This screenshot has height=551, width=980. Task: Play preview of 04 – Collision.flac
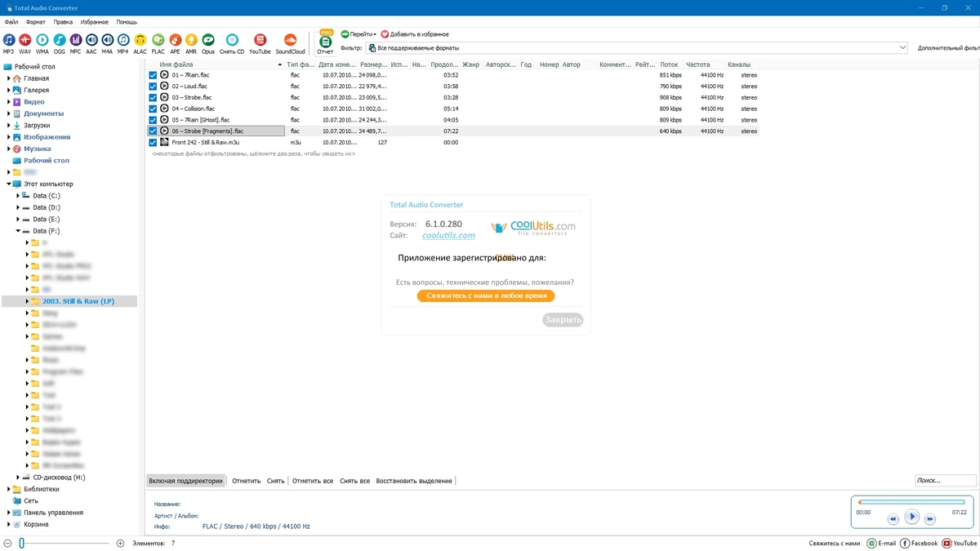(164, 109)
